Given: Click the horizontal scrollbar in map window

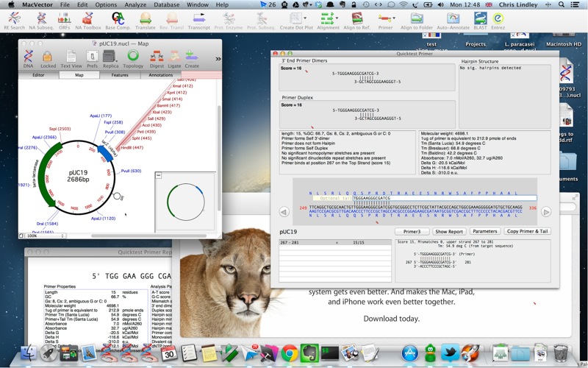Looking at the screenshot, I should (x=148, y=236).
